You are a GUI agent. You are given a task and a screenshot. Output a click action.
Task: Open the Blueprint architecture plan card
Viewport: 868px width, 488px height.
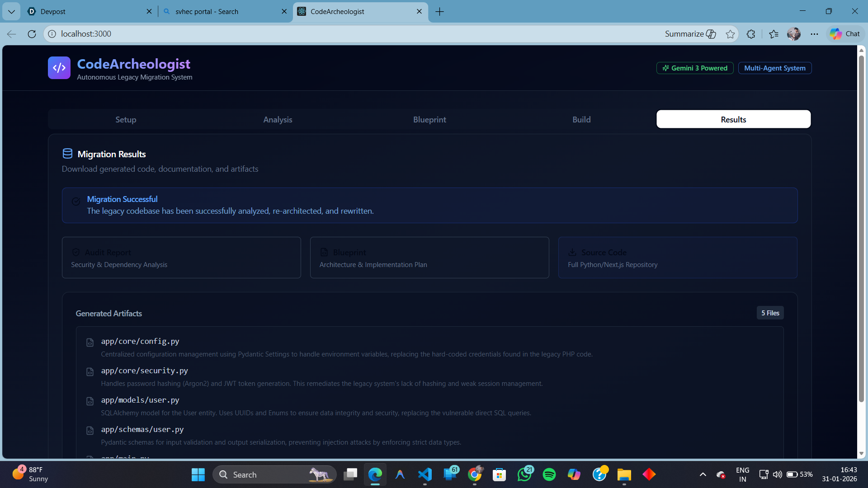(x=429, y=258)
